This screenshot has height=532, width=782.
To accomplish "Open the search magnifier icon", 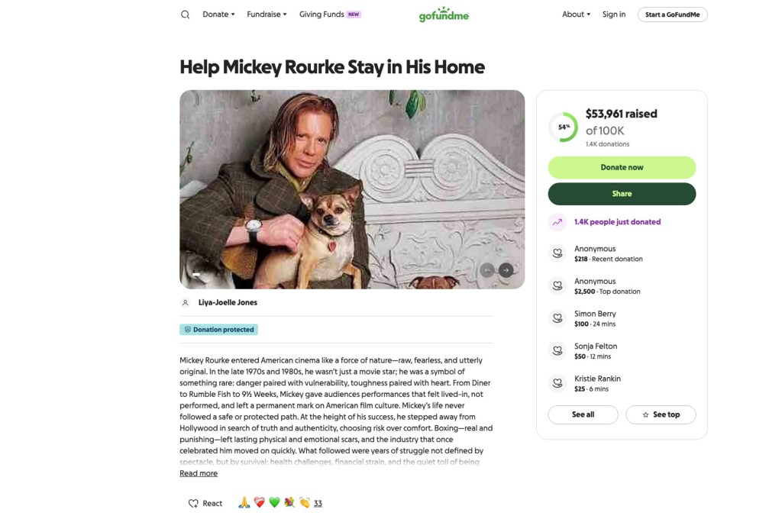I will coord(184,14).
